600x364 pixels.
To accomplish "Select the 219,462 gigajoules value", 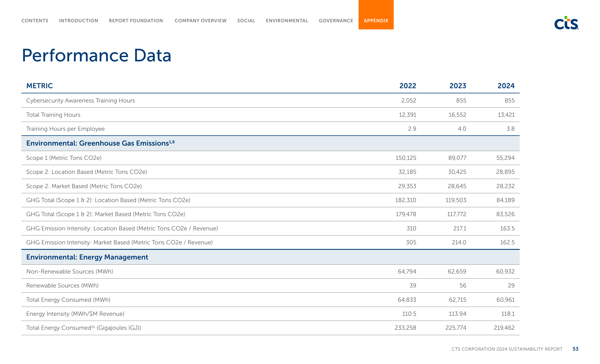I will click(x=504, y=328).
